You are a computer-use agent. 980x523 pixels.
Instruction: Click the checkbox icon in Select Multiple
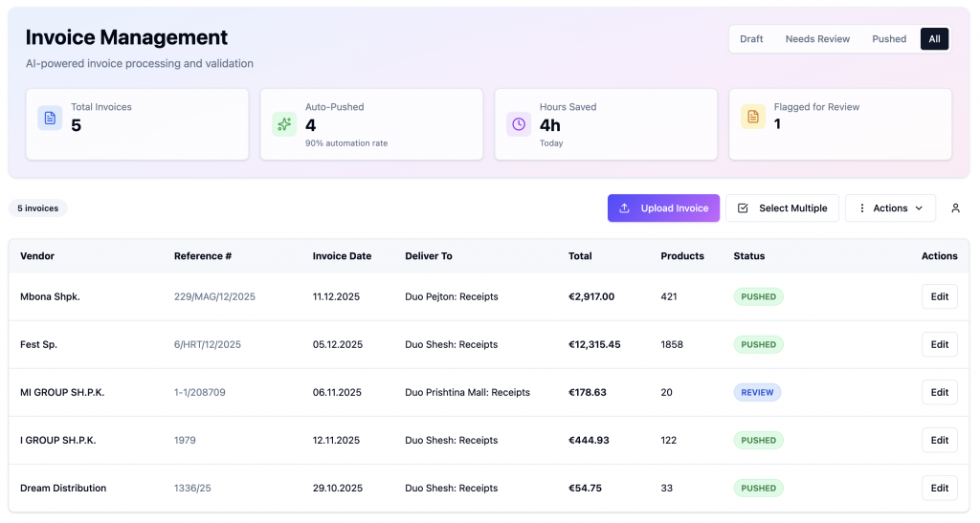pos(743,208)
